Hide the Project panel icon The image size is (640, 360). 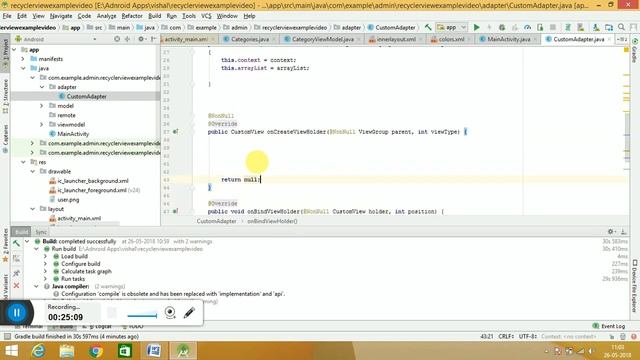[x=154, y=39]
